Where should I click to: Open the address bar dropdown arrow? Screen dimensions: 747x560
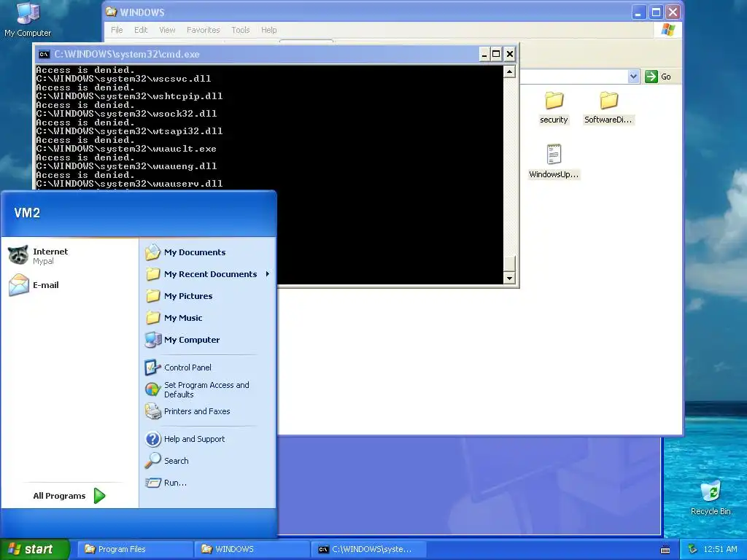coord(633,77)
